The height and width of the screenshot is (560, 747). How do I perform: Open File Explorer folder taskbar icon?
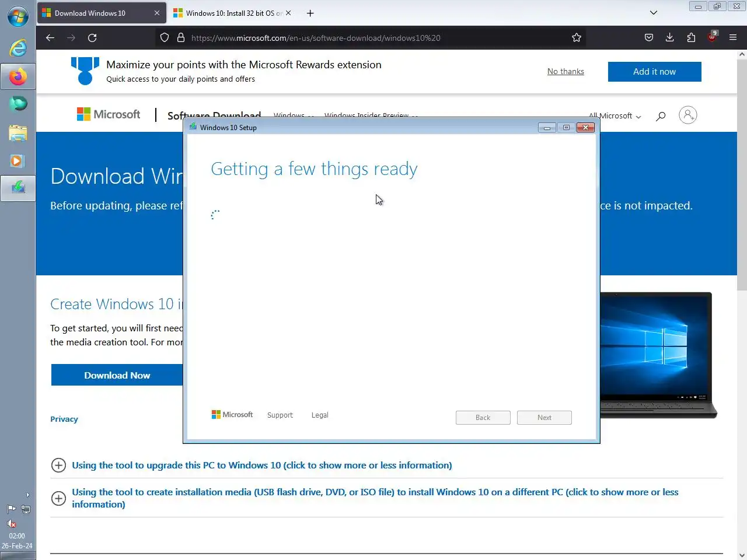[x=18, y=133]
